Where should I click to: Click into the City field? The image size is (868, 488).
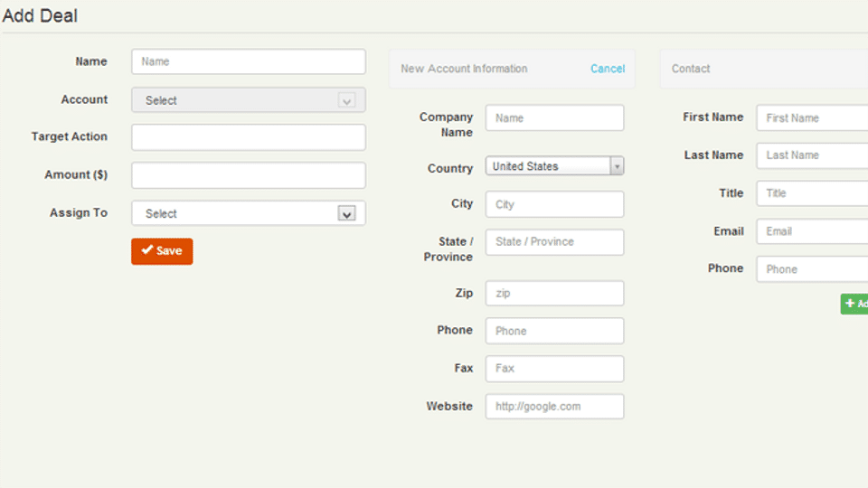[554, 204]
